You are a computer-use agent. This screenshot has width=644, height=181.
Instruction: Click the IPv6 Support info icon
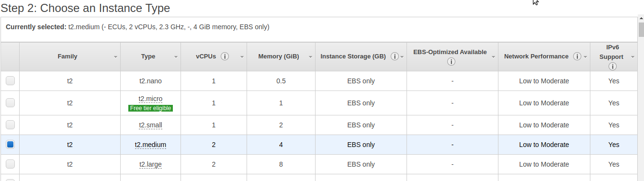coord(612,67)
